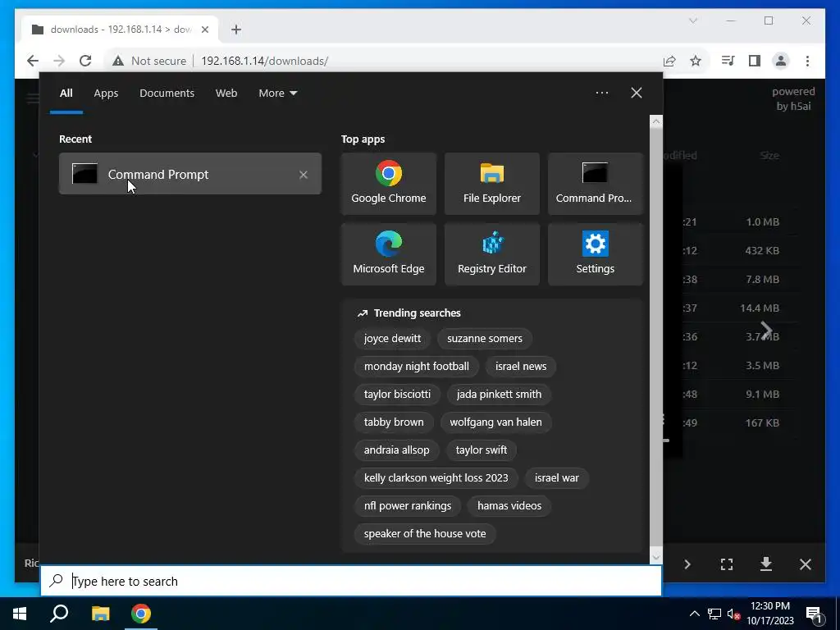Click taskbar search magnifier
Screen dimensions: 840x630
[x=59, y=614]
